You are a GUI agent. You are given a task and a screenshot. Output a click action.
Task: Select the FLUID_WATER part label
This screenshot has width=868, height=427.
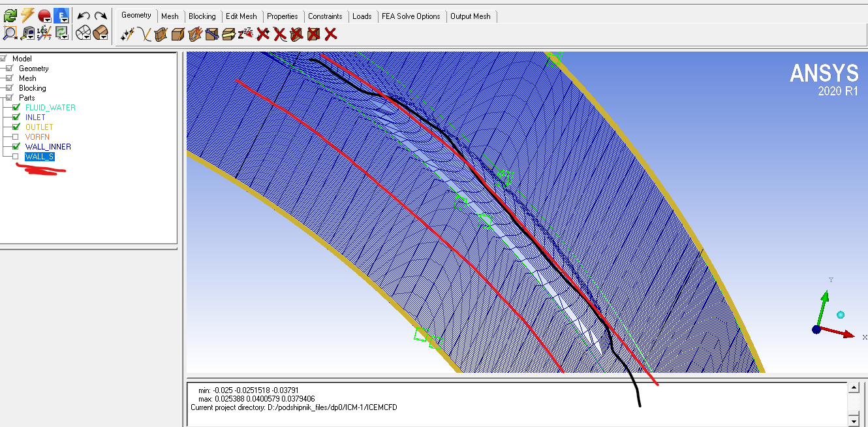[x=50, y=108]
